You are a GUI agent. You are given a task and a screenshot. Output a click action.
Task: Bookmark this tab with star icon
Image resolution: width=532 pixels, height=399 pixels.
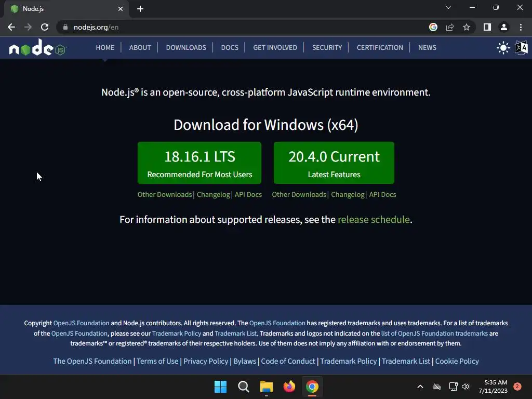(x=467, y=27)
